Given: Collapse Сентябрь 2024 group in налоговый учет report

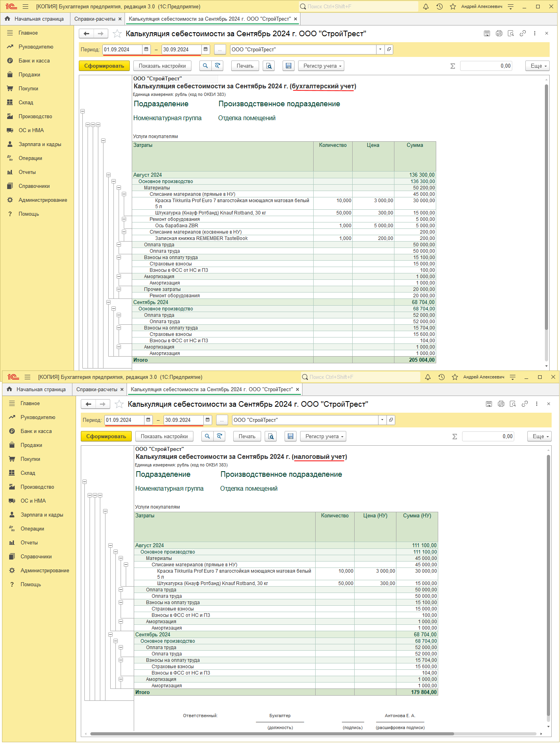Looking at the screenshot, I should (110, 634).
